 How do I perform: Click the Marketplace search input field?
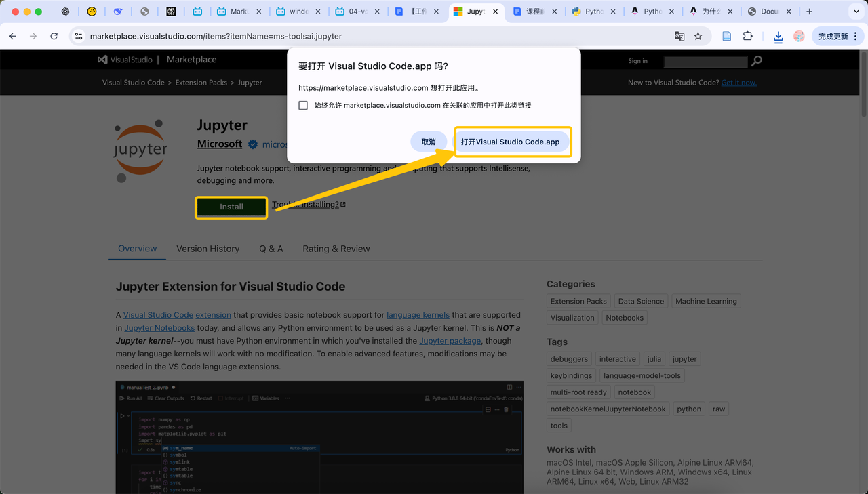pyautogui.click(x=705, y=62)
